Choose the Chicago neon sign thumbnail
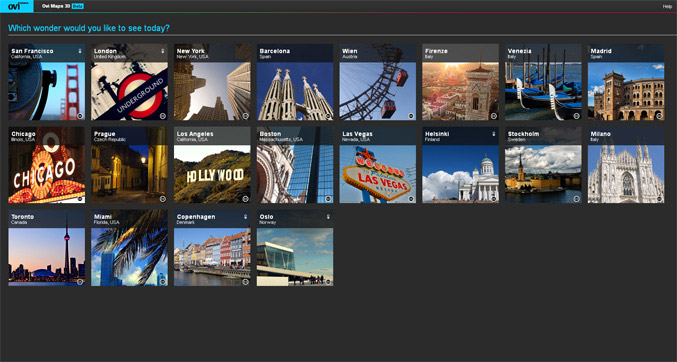The width and height of the screenshot is (677, 362). pos(47,165)
